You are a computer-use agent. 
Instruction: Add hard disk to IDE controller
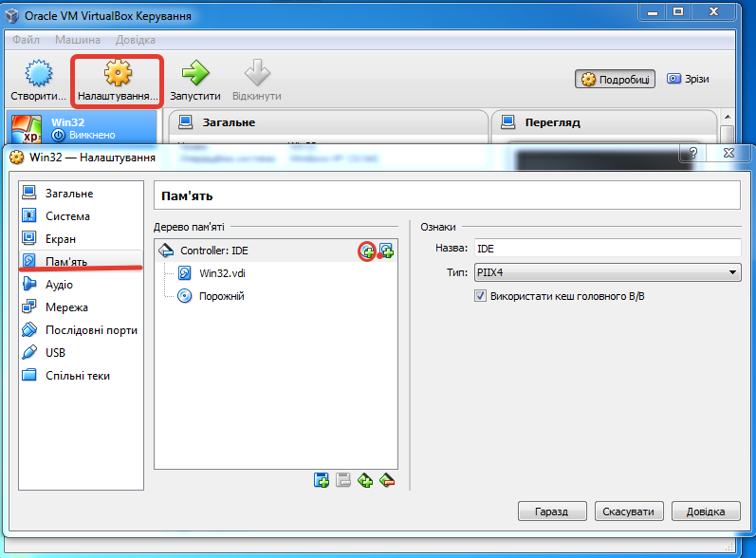click(x=387, y=251)
